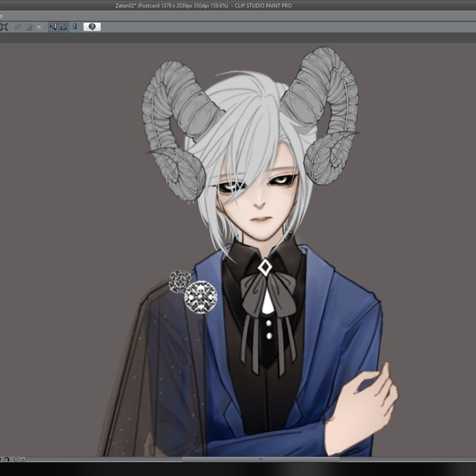Click the leftmost circular icon below the canvas

[x=1, y=459]
